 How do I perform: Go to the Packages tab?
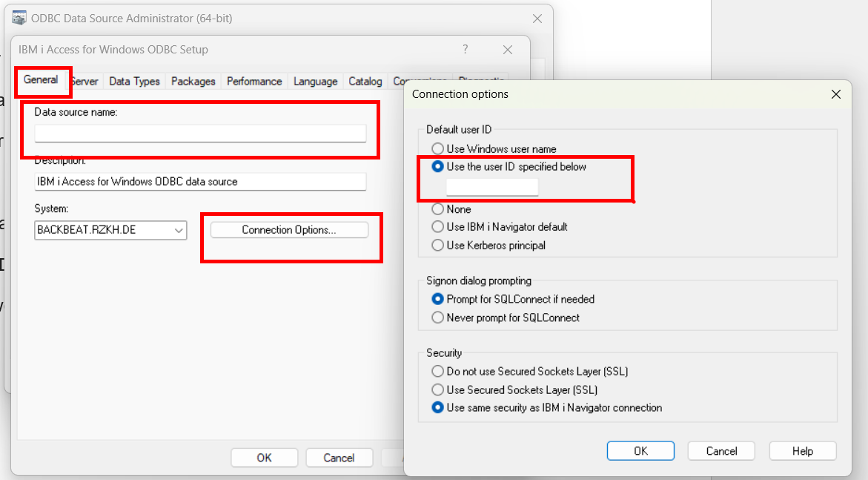point(193,82)
